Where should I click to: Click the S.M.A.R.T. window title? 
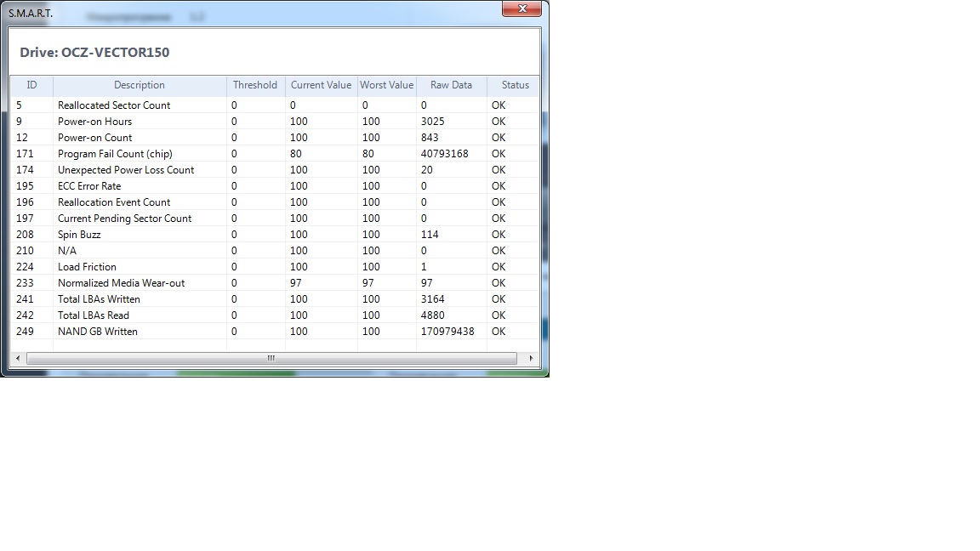coord(31,13)
